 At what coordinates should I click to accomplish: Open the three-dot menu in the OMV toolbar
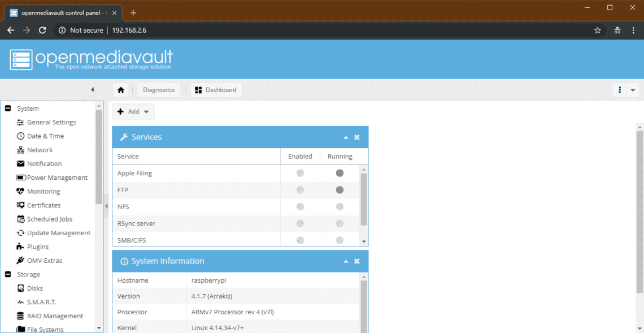pyautogui.click(x=619, y=90)
